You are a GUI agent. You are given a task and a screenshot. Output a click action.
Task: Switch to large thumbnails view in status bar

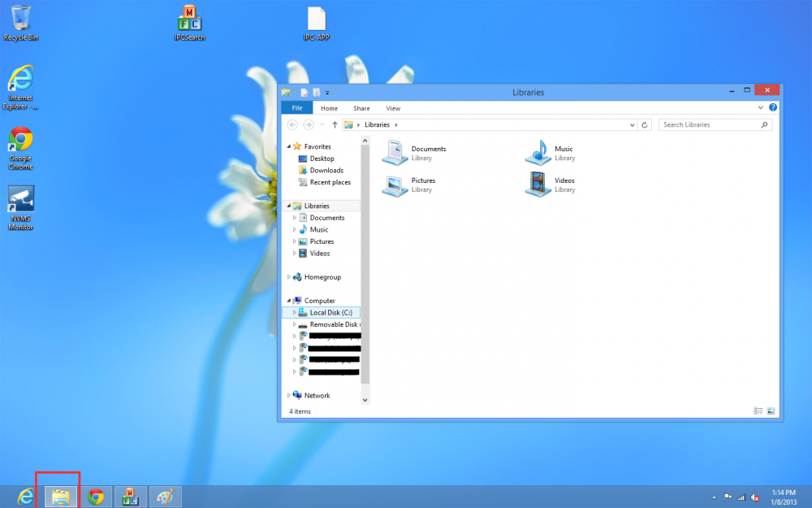click(770, 410)
